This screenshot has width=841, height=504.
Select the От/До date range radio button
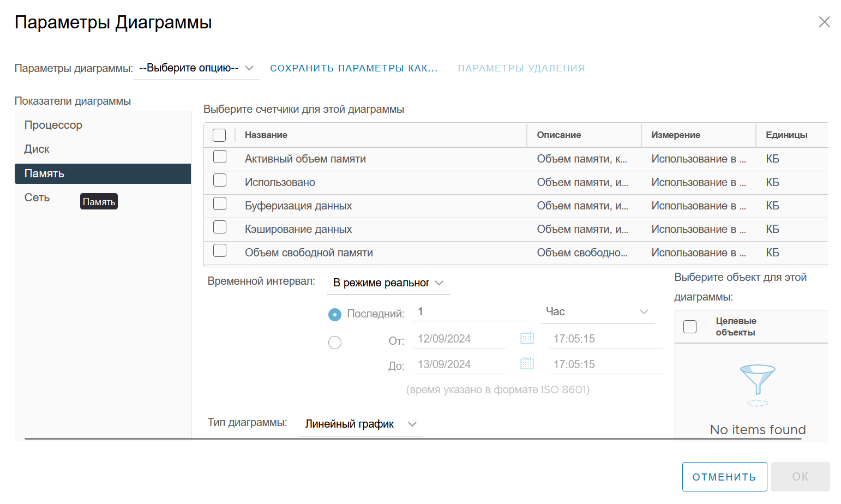(x=335, y=343)
